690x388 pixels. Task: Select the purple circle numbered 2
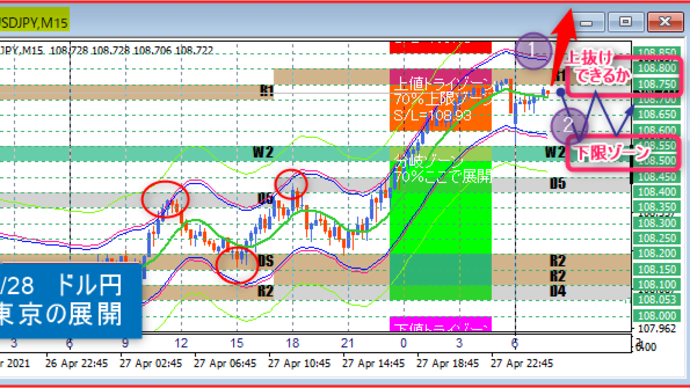point(569,125)
